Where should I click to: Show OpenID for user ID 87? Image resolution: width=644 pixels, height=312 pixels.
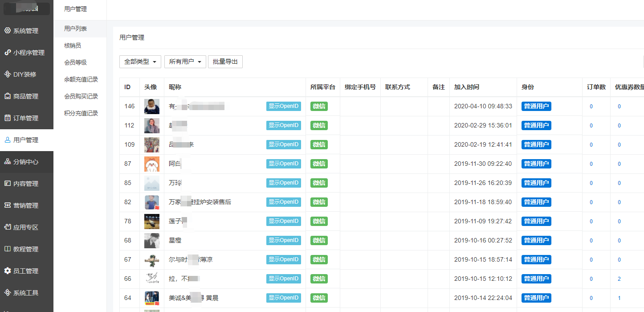coord(283,164)
